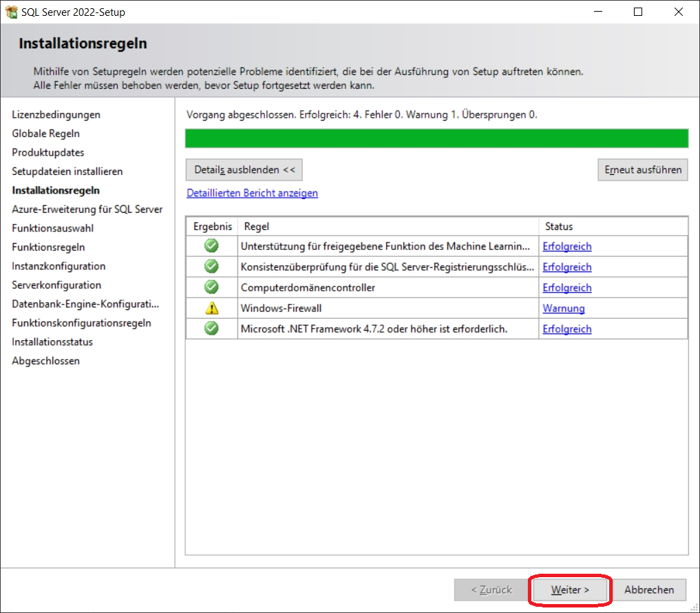The height and width of the screenshot is (613, 700).
Task: Close the SQL Server 2022-Setup window
Action: [x=679, y=12]
